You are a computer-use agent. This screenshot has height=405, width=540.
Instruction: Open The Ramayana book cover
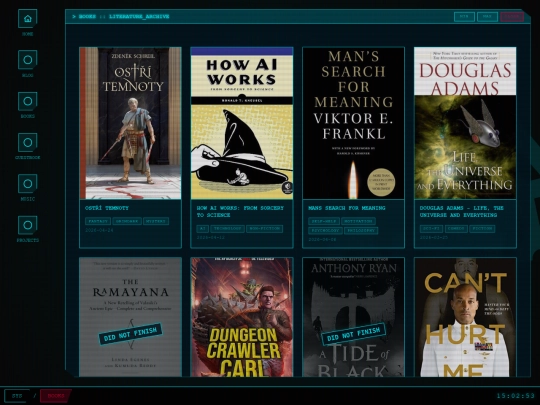[x=131, y=317]
